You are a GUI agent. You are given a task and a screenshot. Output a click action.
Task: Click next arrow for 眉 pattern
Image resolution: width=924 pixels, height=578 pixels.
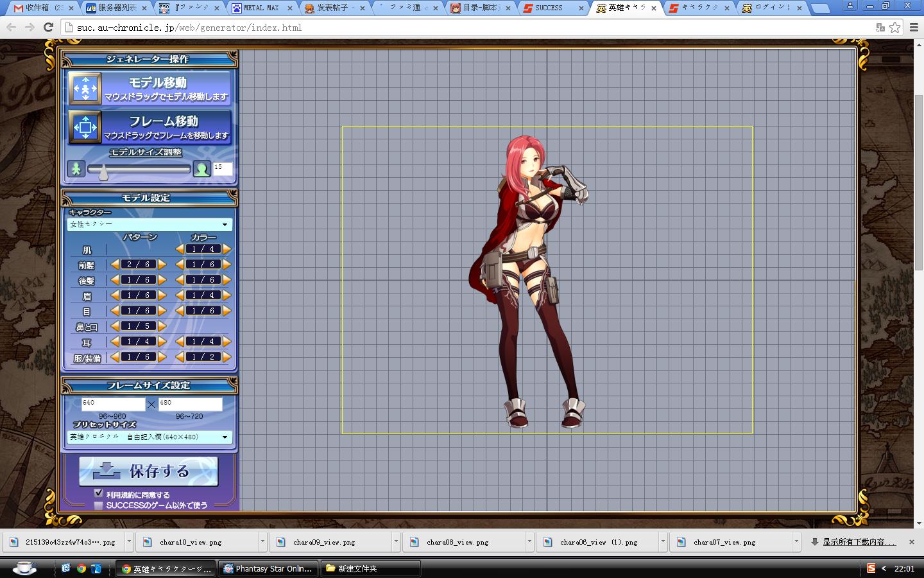coord(162,295)
